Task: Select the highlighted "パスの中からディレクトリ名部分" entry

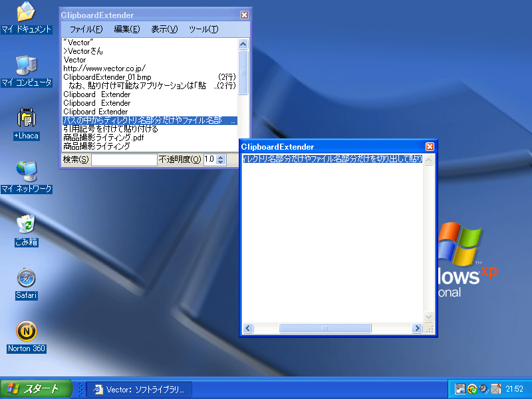Action: [150, 120]
